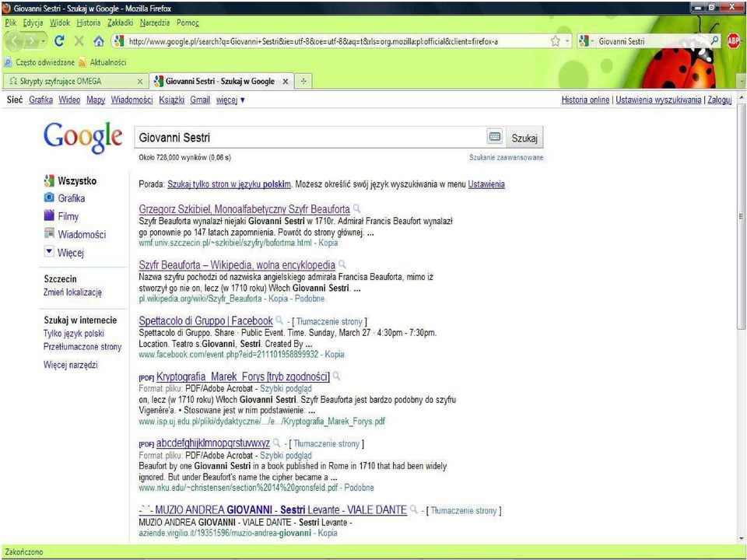Click Kopia link under Wikipedia result

[x=279, y=299]
